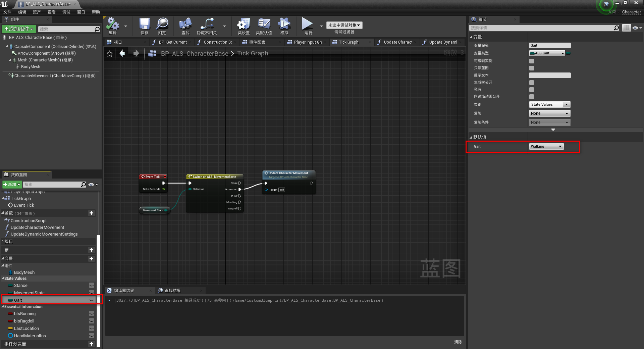The height and width of the screenshot is (349, 644).
Task: Enable 生成时公开 checkbox
Action: pos(531,82)
